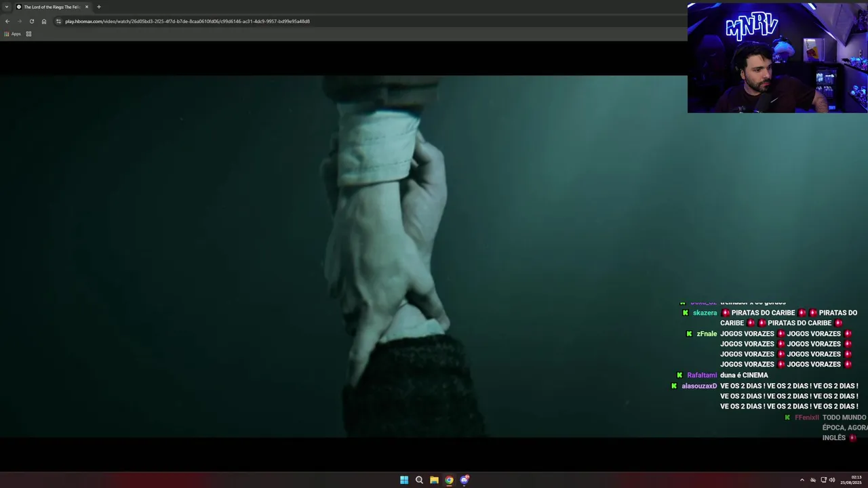
Task: Open the Chrome tab search dropdown
Action: tap(7, 7)
